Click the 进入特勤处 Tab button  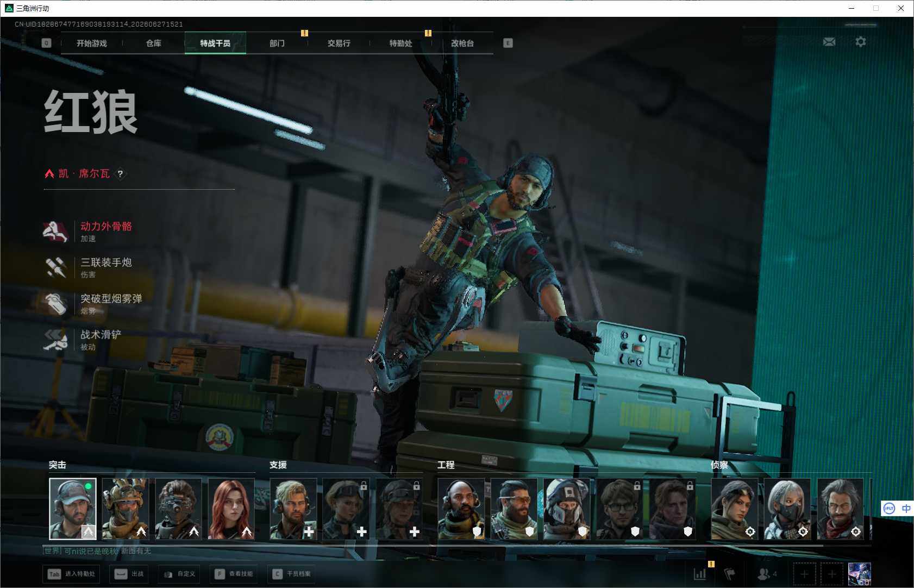click(x=72, y=574)
